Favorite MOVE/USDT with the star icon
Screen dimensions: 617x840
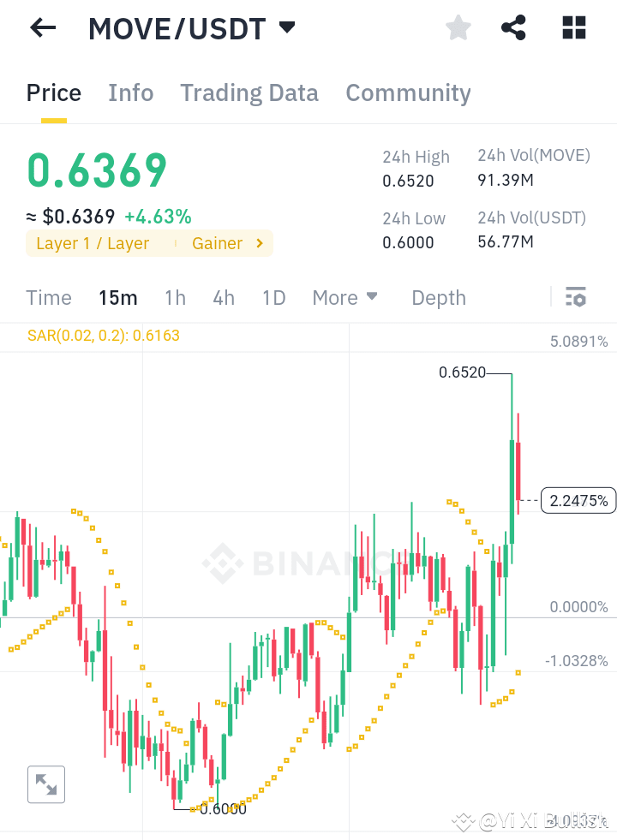[458, 27]
